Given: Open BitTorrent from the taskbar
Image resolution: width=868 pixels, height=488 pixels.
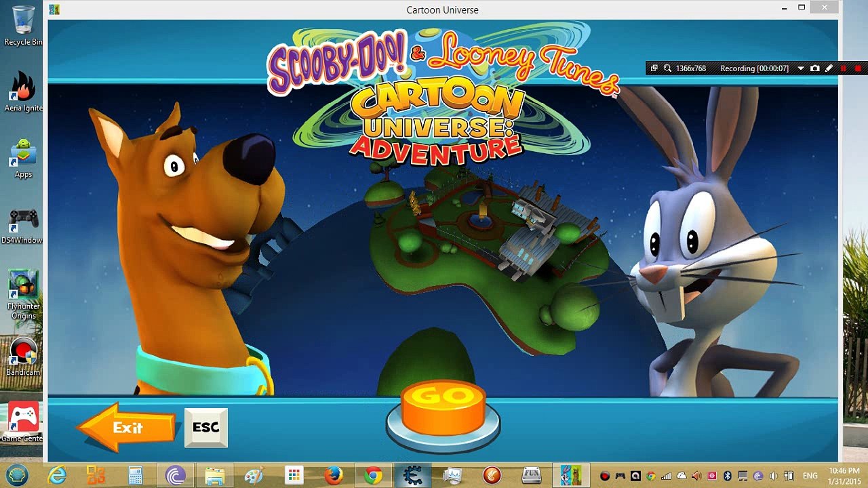Looking at the screenshot, I should [175, 475].
